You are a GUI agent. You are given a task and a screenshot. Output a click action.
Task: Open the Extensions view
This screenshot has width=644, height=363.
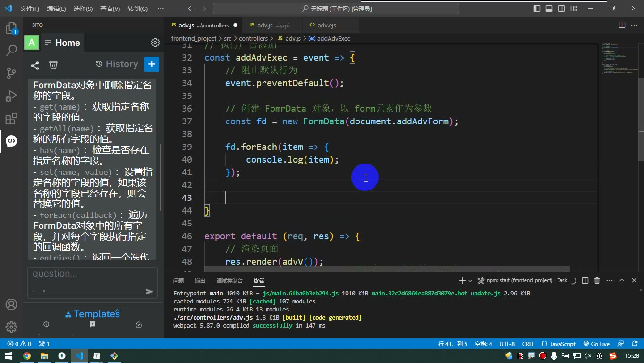point(11,119)
